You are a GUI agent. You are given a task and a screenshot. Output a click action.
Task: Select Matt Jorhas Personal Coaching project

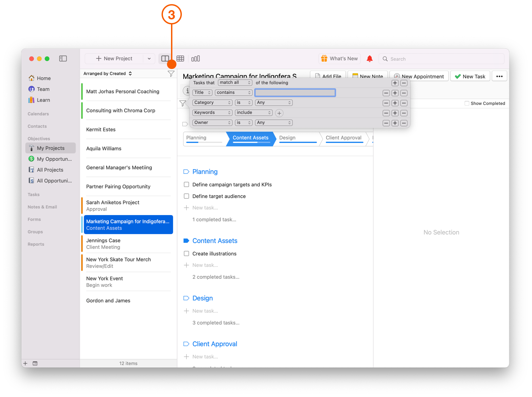128,91
